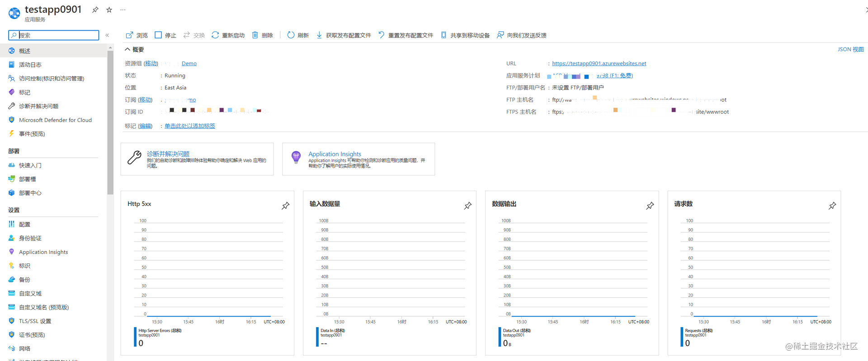Screen dimensions: 868x361
Task: Open JSON 视图 link
Action: (x=850, y=49)
